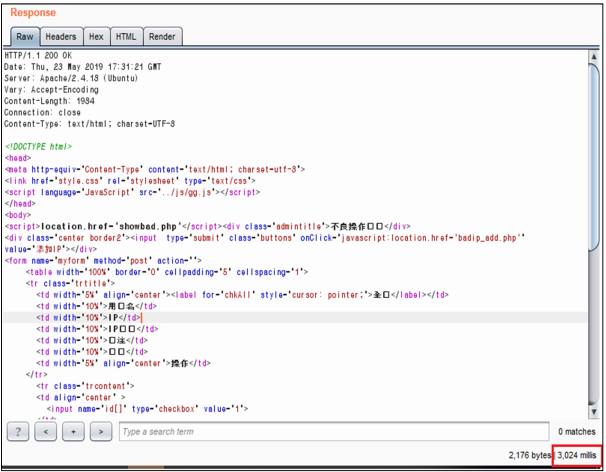The height and width of the screenshot is (472, 606).
Task: Click the Content-Type header line
Action: coord(89,124)
